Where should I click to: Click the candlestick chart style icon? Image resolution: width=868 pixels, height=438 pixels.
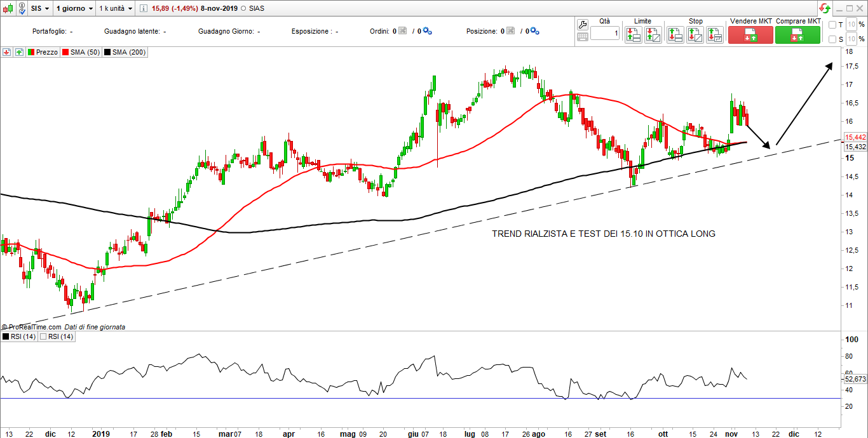click(x=8, y=9)
